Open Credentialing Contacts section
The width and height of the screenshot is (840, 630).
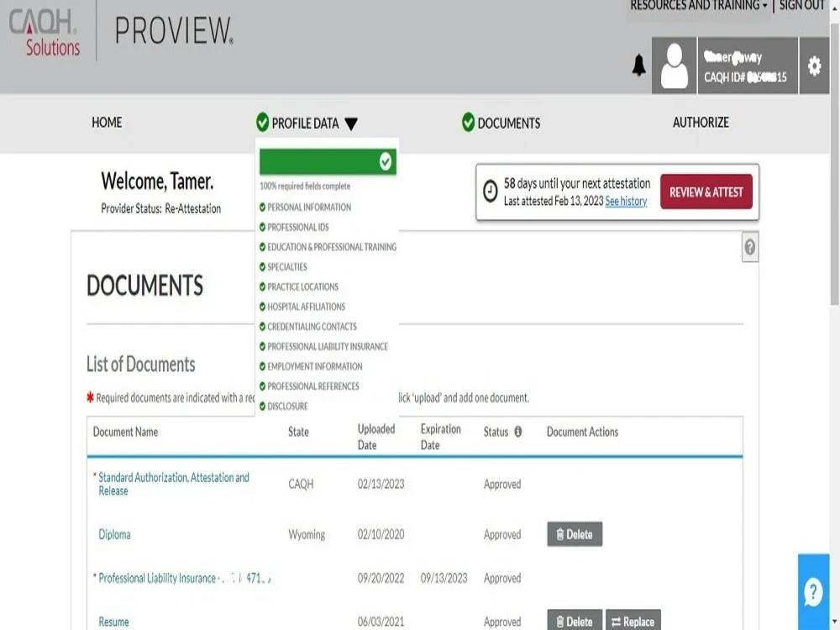click(312, 326)
